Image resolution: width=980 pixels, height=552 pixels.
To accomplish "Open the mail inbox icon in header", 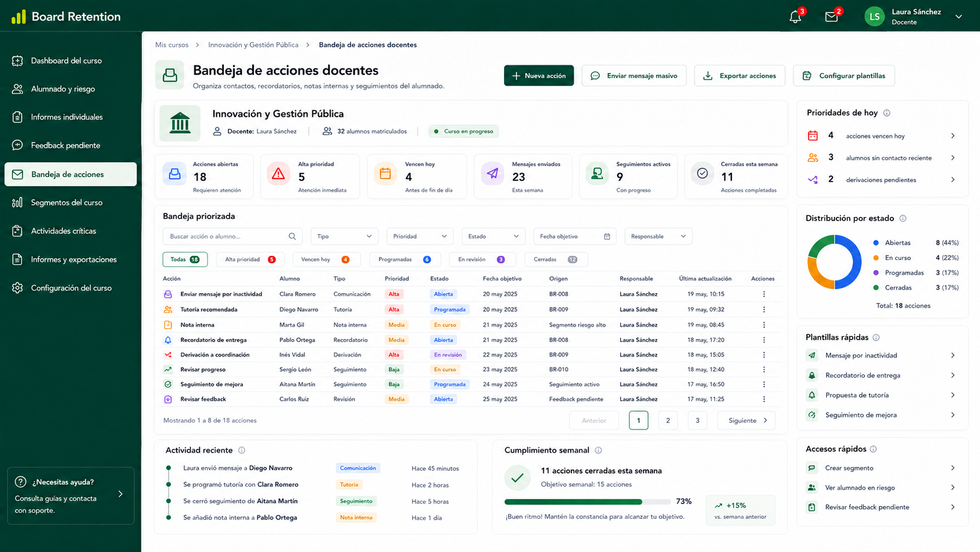I will coord(831,17).
